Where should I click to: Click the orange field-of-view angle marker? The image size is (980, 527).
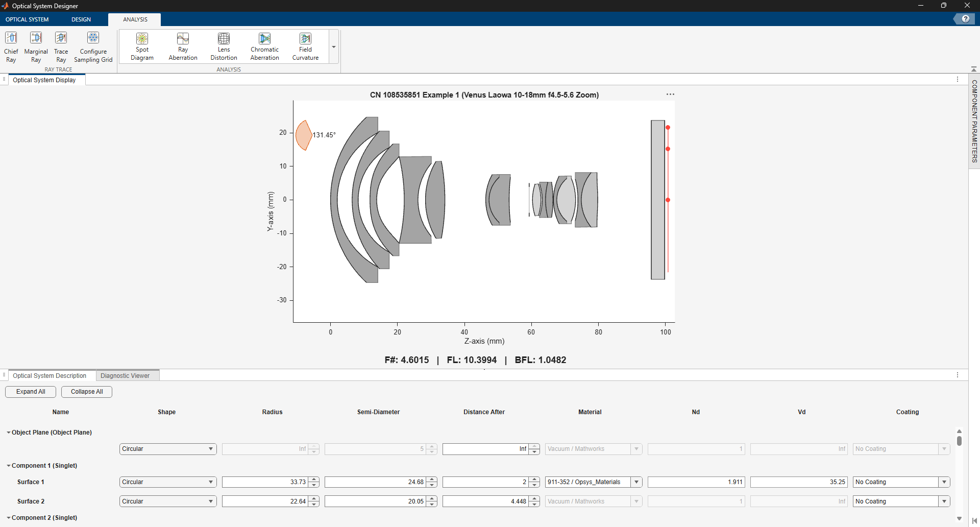pos(304,135)
